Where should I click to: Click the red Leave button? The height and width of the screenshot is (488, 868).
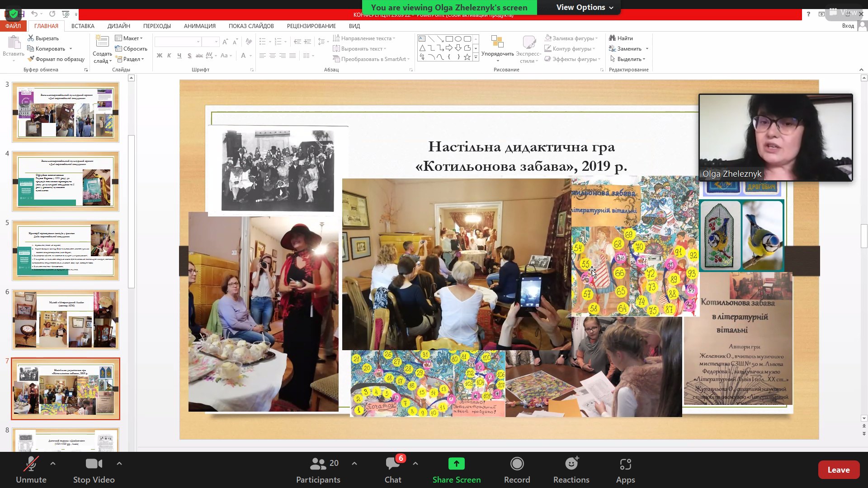click(x=838, y=470)
